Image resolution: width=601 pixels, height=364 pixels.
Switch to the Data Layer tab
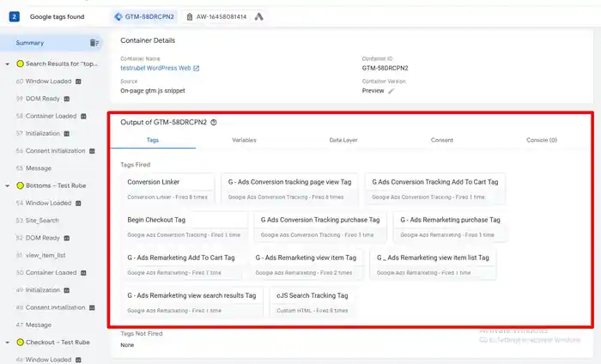343,140
